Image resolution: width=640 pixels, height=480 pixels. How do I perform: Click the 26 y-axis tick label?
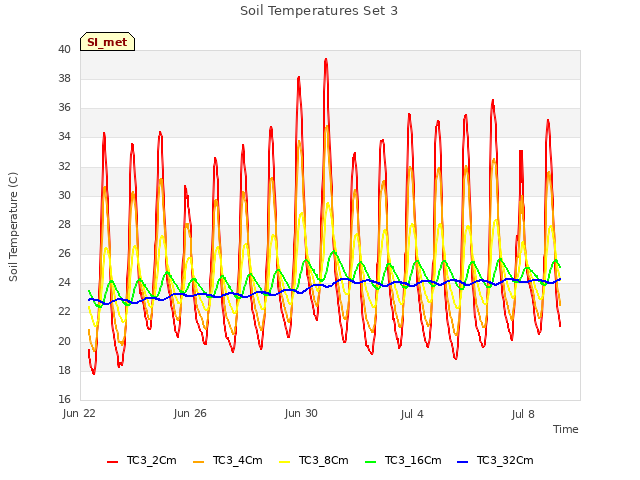pos(64,253)
